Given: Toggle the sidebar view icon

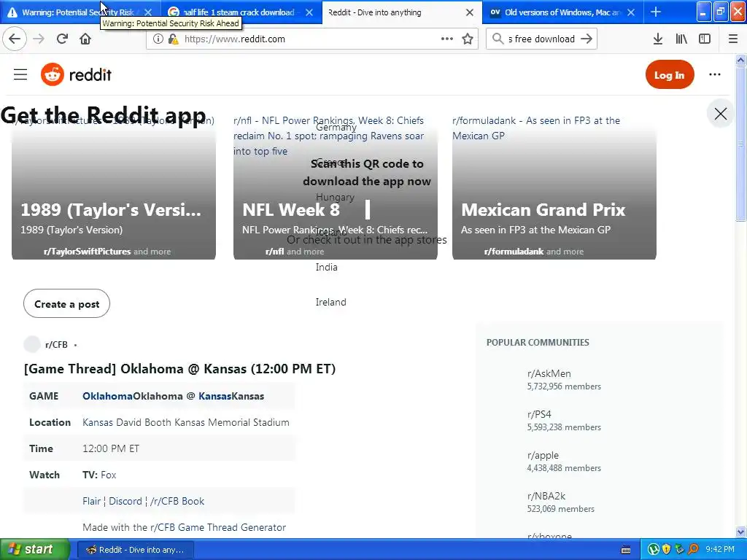Looking at the screenshot, I should [x=705, y=39].
